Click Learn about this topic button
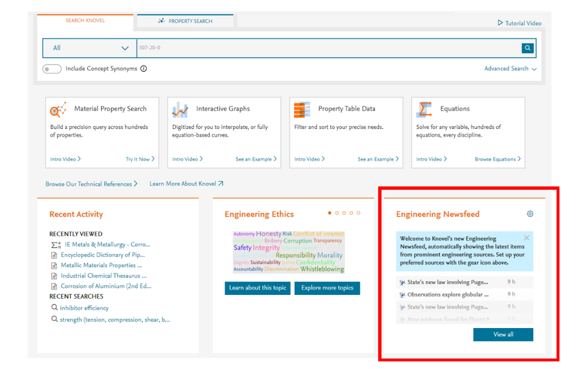The width and height of the screenshot is (588, 369). point(257,288)
